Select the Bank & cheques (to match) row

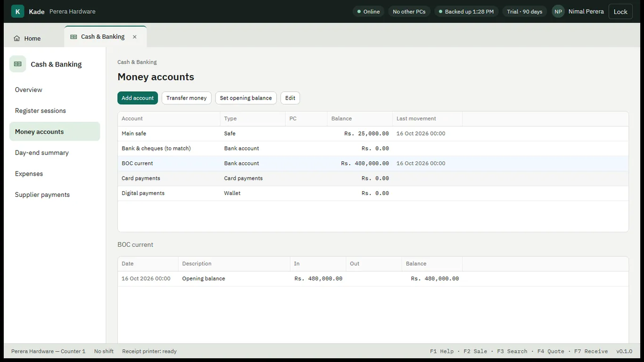point(373,149)
